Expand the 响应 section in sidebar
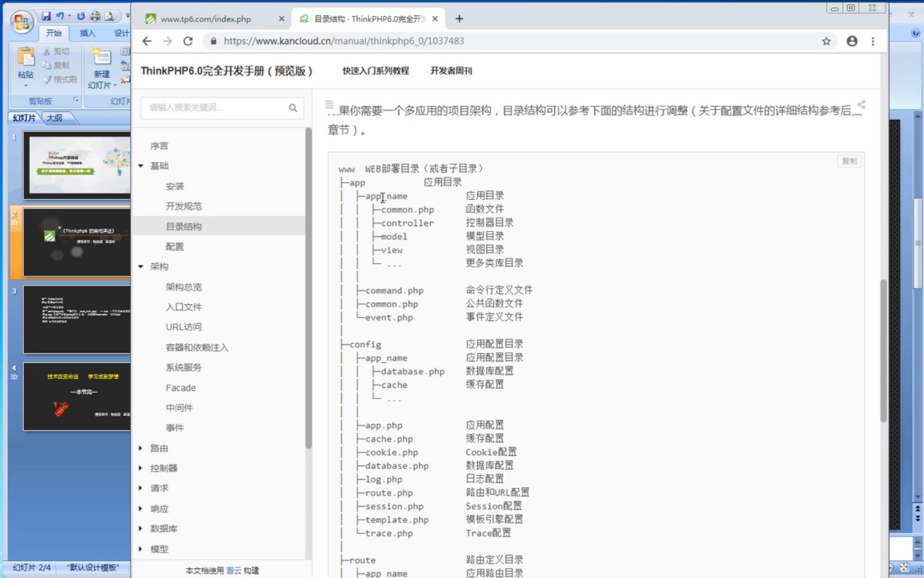 141,509
